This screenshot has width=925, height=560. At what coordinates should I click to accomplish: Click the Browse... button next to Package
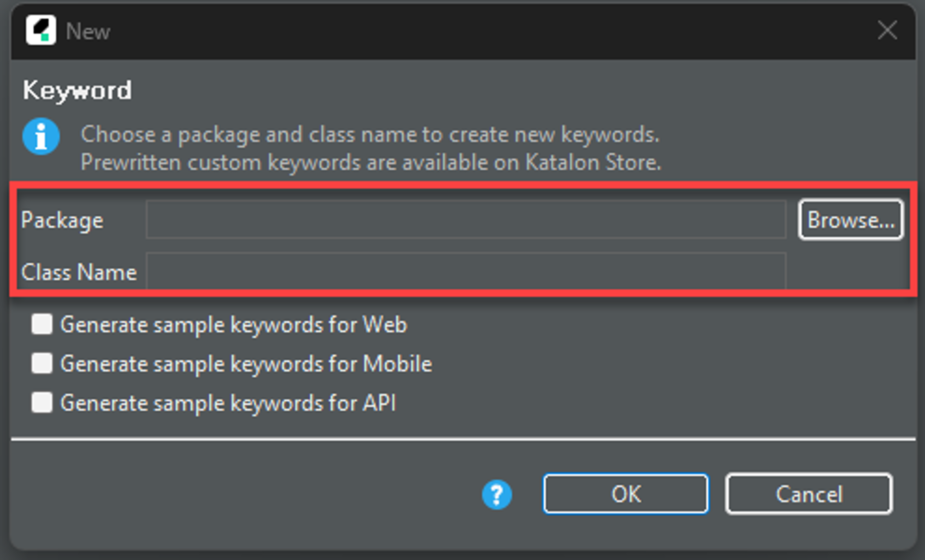pyautogui.click(x=851, y=220)
